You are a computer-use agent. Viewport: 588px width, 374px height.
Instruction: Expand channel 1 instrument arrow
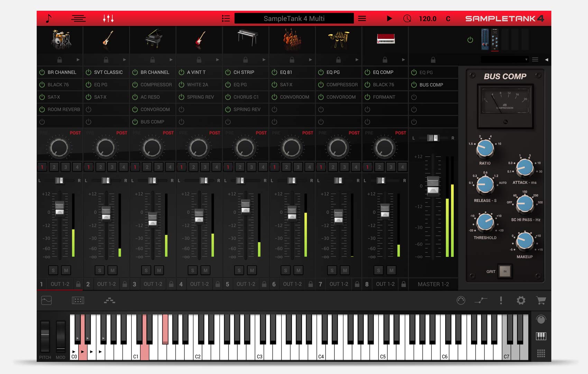78,60
